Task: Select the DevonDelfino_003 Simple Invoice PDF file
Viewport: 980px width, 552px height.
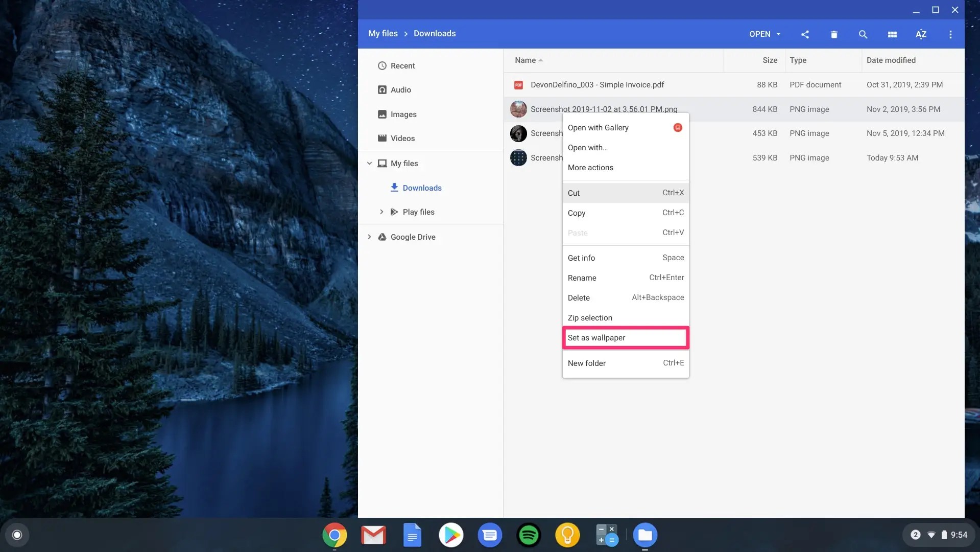Action: tap(734, 85)
